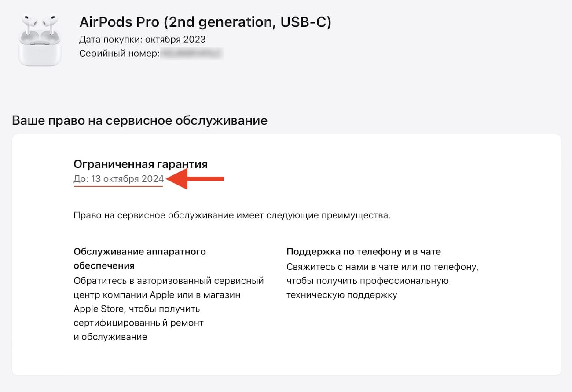Click the word профессиональную in support text
572x392 pixels.
click(404, 280)
